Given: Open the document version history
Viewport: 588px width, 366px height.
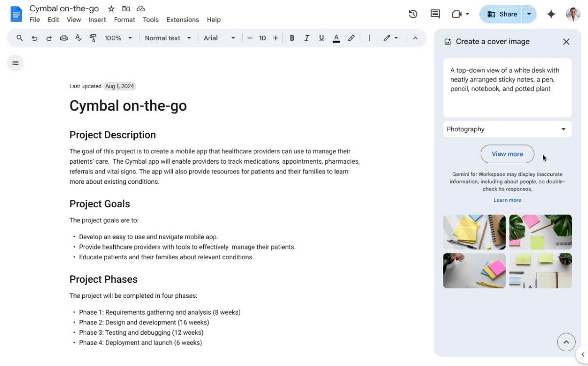Looking at the screenshot, I should 413,14.
